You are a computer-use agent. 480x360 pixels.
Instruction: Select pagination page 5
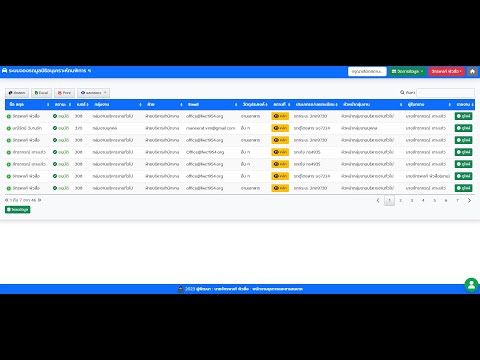435,200
